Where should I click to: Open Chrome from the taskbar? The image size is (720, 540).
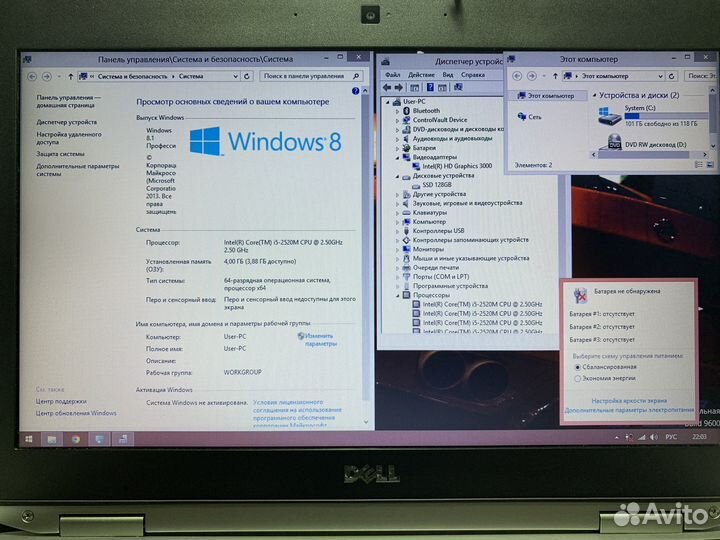75,439
